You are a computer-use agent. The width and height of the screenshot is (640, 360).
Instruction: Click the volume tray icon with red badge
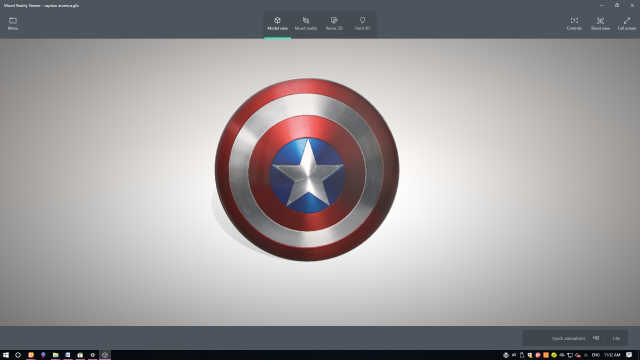[x=578, y=355]
